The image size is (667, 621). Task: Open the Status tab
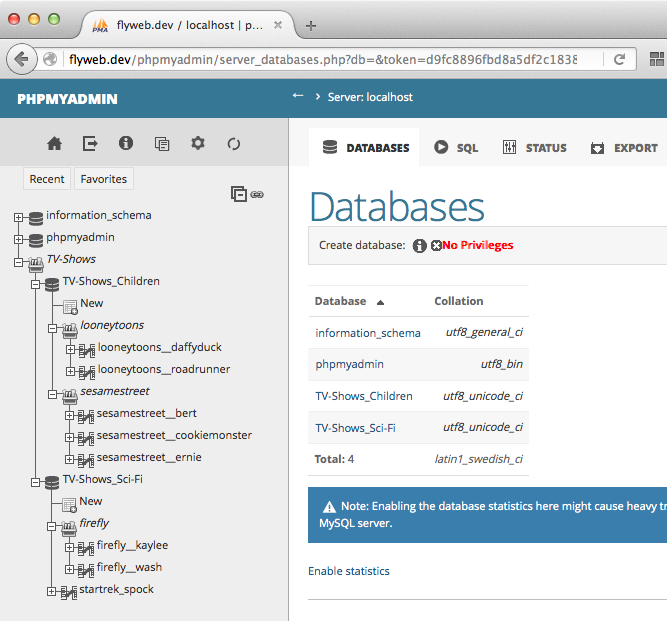(534, 148)
